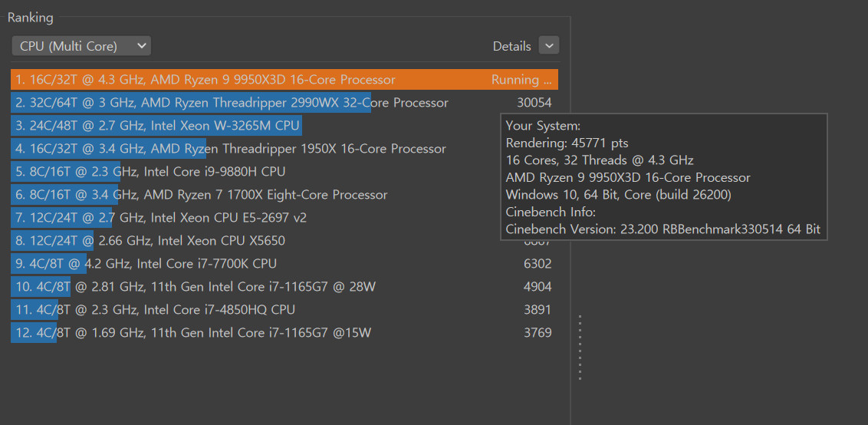Select the Intel Core i7-4850HQ row

[284, 310]
